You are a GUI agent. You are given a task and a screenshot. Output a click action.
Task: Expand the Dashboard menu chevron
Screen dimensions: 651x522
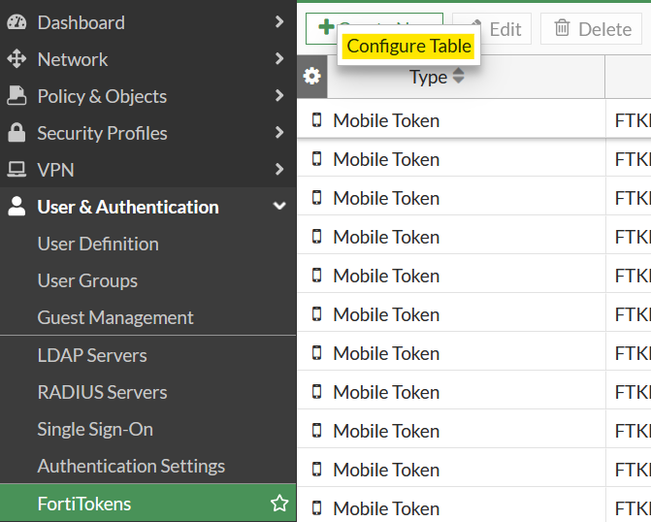[279, 22]
